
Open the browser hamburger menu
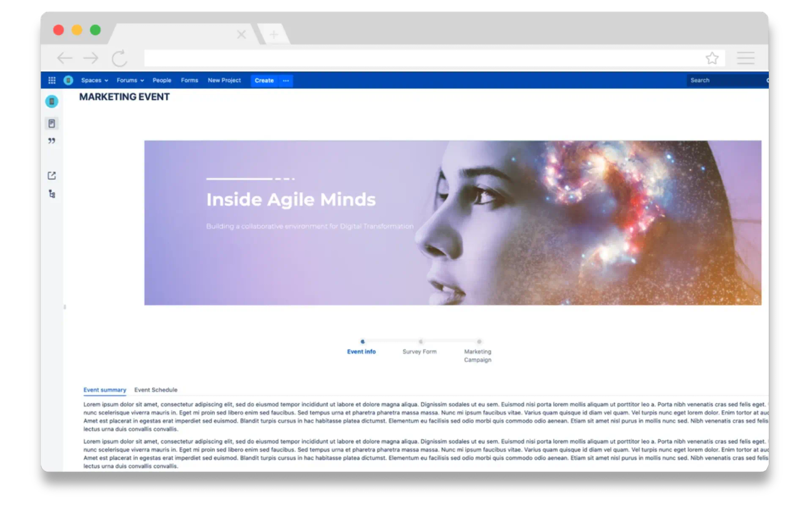(x=746, y=58)
